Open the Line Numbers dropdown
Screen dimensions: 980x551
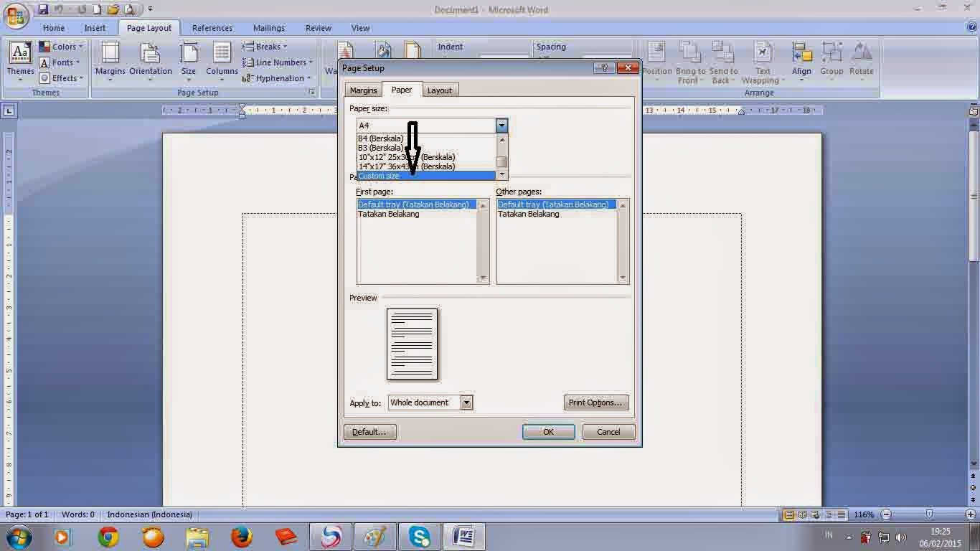click(278, 62)
